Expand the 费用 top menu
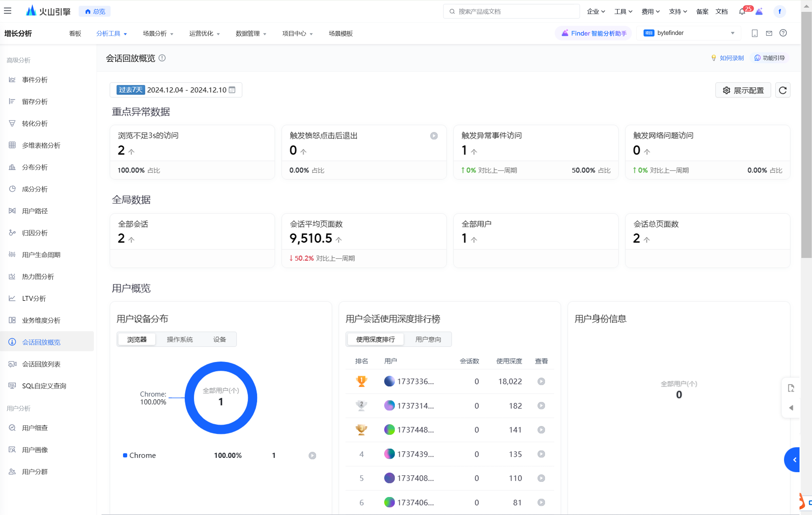Viewport: 812px width, 515px height. point(651,11)
